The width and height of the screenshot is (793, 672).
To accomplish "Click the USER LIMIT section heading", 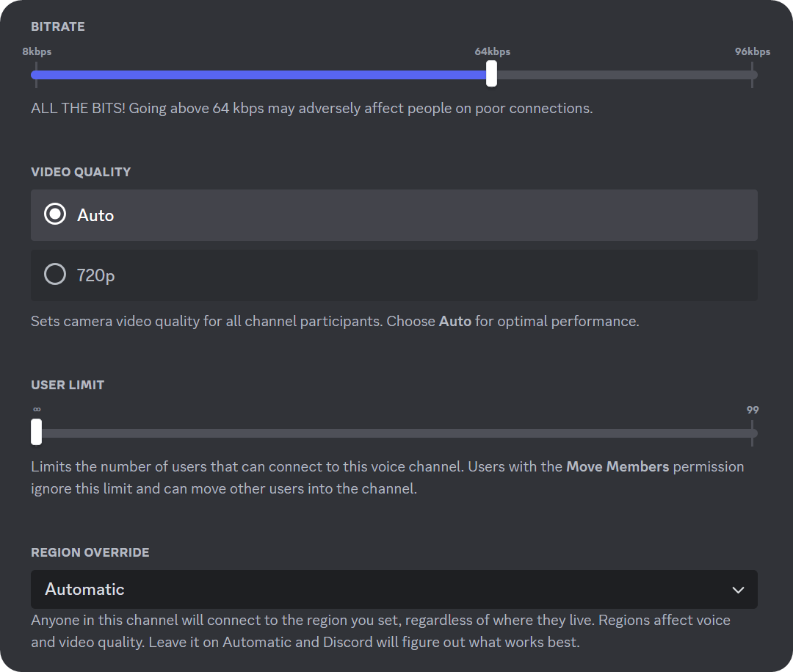I will pyautogui.click(x=68, y=385).
